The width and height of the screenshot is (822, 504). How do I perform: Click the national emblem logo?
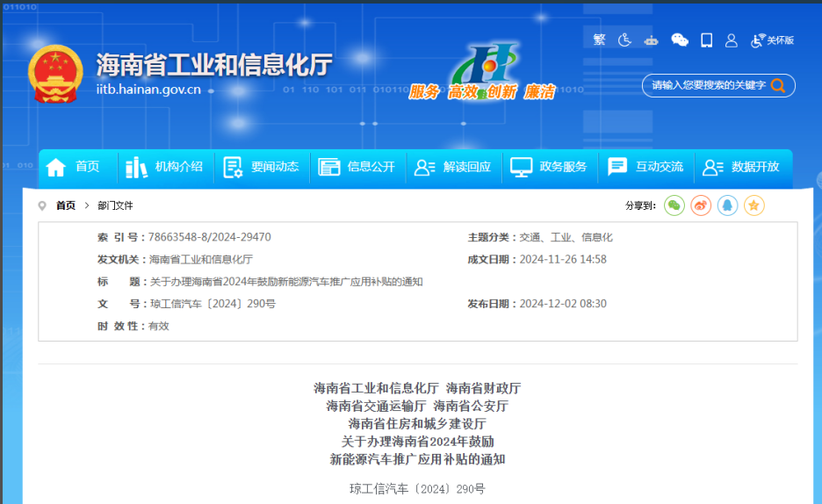tap(55, 74)
